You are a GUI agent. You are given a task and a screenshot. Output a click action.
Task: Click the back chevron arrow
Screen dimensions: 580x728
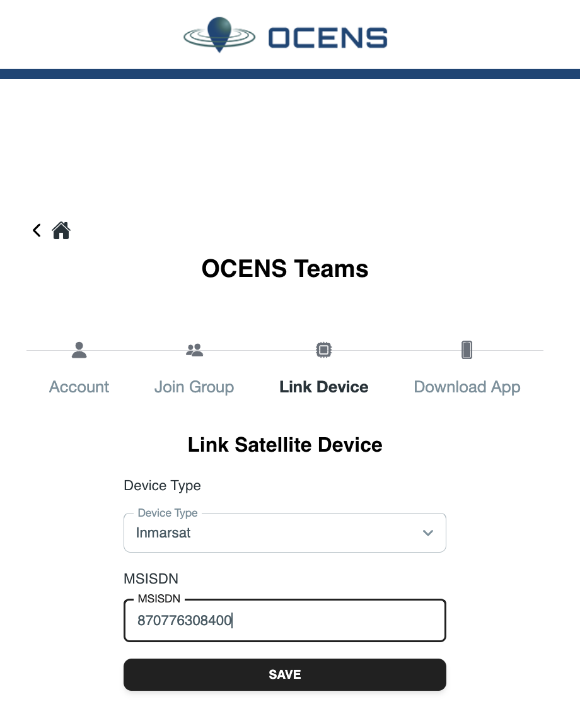(x=37, y=230)
